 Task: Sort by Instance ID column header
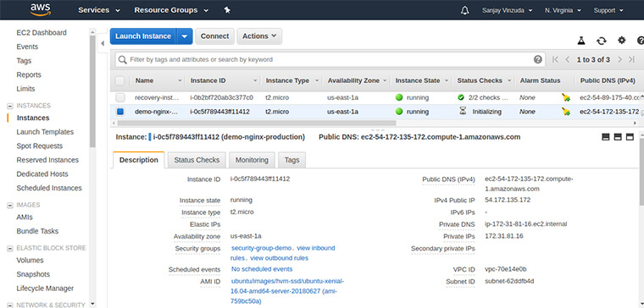tap(208, 80)
